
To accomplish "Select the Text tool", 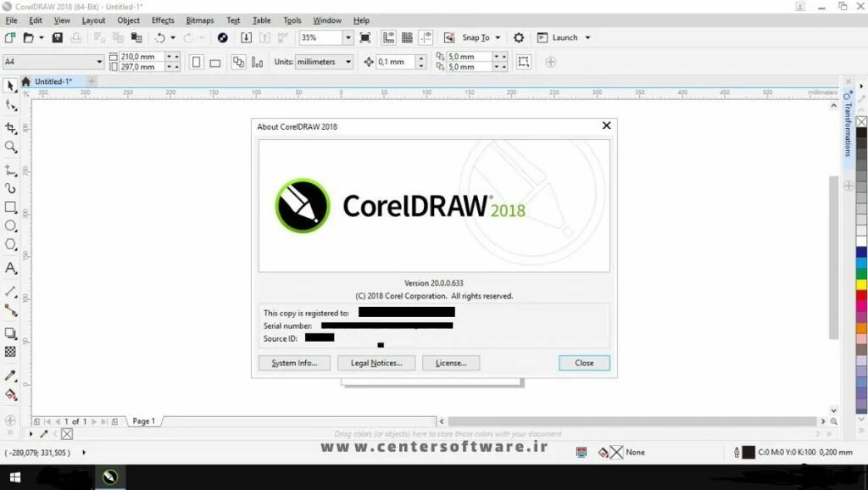I will 10,268.
